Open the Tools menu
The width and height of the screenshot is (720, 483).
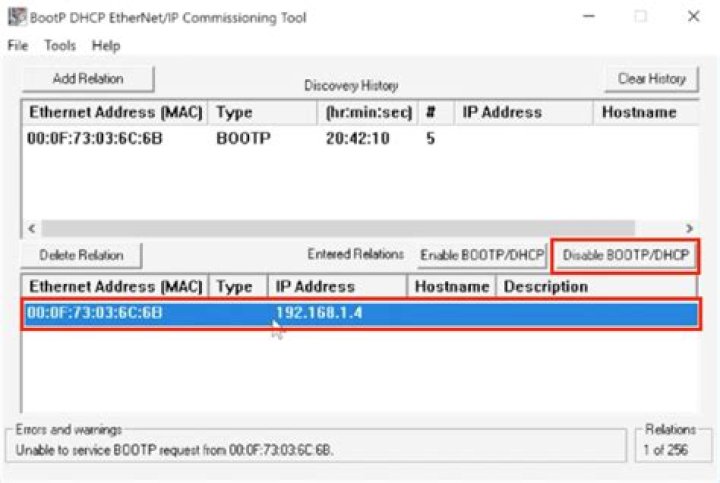point(60,46)
